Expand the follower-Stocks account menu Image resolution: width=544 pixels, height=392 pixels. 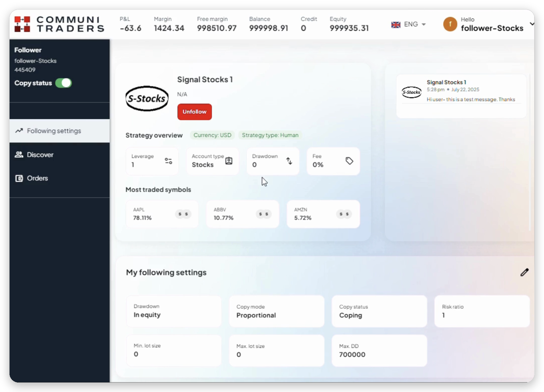pyautogui.click(x=532, y=24)
